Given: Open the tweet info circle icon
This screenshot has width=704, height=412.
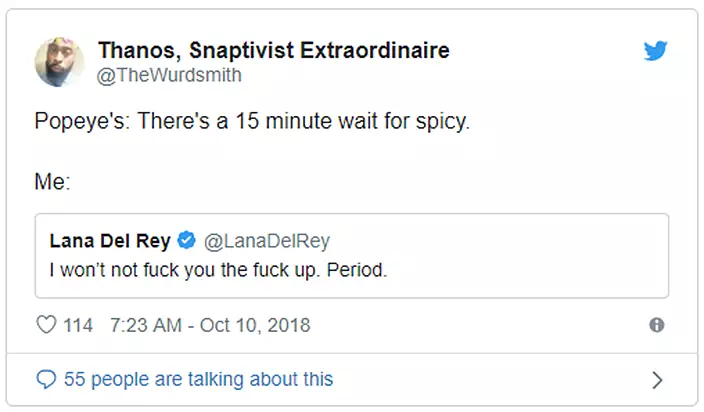Looking at the screenshot, I should pos(657,325).
